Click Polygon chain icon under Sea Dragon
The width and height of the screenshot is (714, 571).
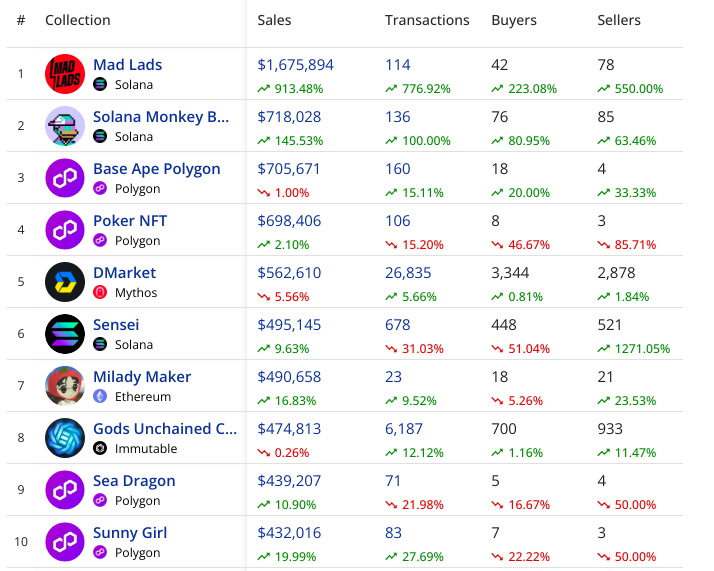100,500
